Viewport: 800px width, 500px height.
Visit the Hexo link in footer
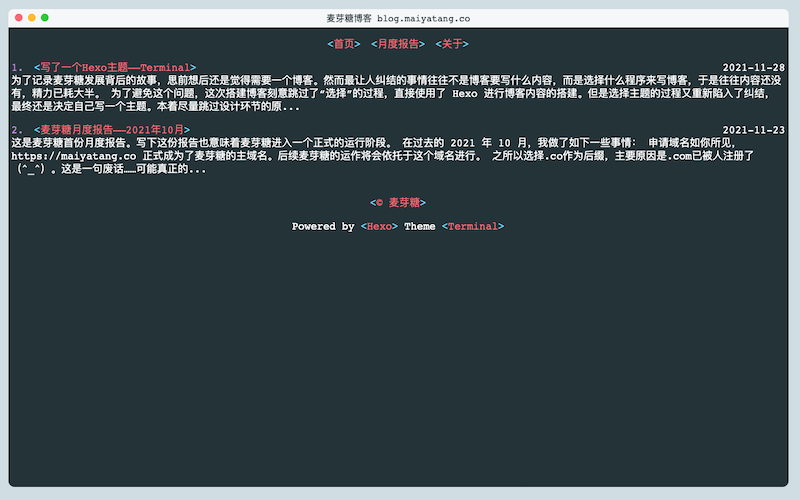point(379,227)
